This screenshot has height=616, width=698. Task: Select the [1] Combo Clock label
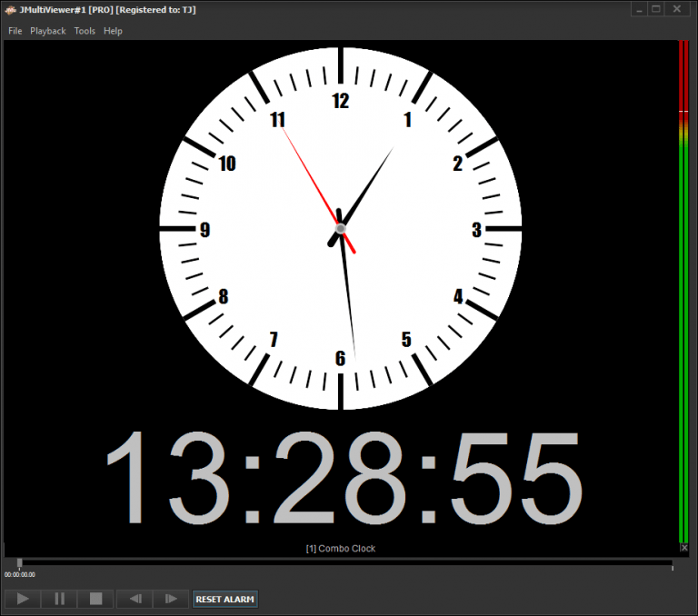tap(341, 549)
